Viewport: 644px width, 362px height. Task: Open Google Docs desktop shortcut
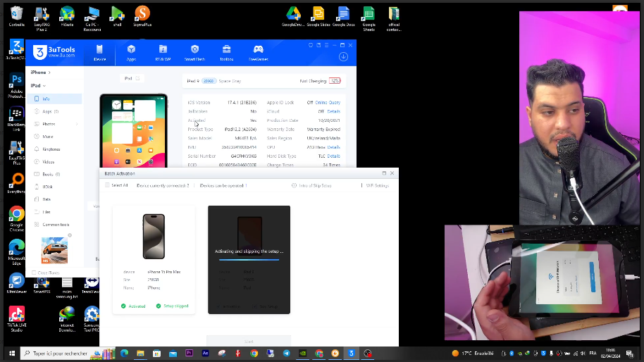click(x=343, y=16)
